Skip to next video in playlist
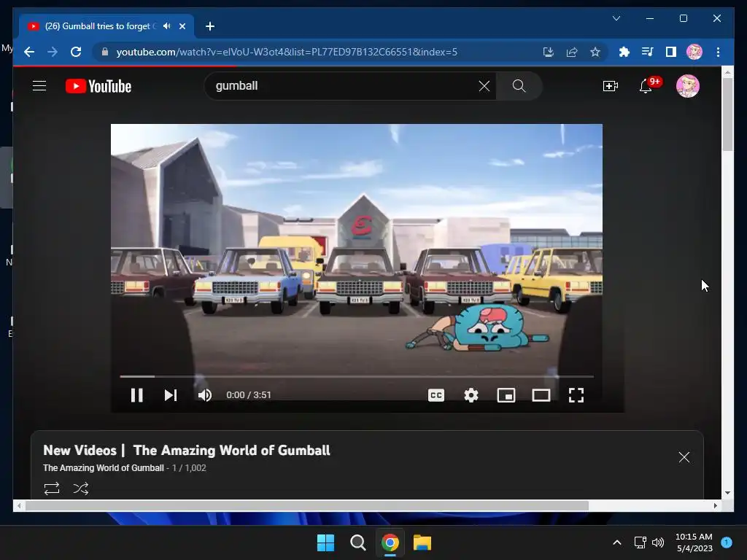This screenshot has width=747, height=560. (171, 395)
